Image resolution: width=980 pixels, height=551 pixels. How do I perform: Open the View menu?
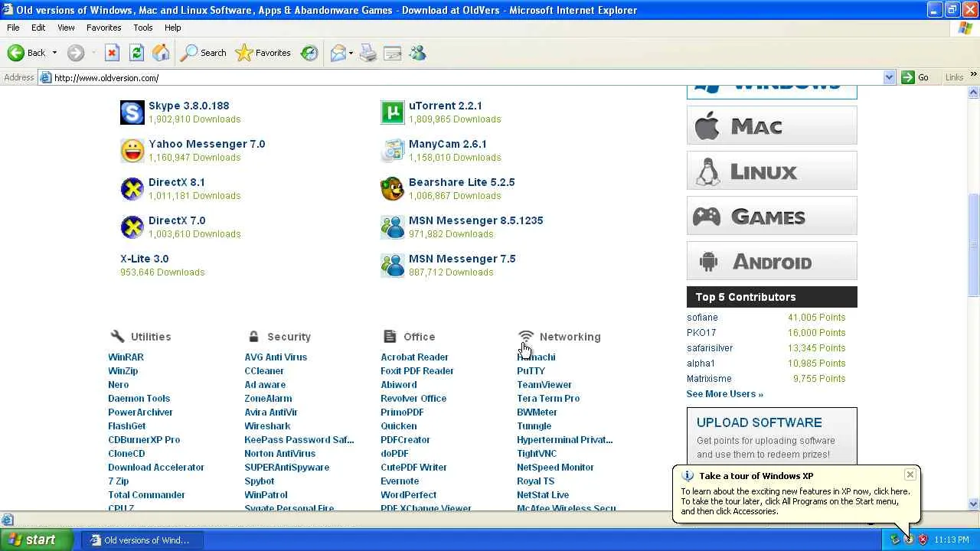66,28
